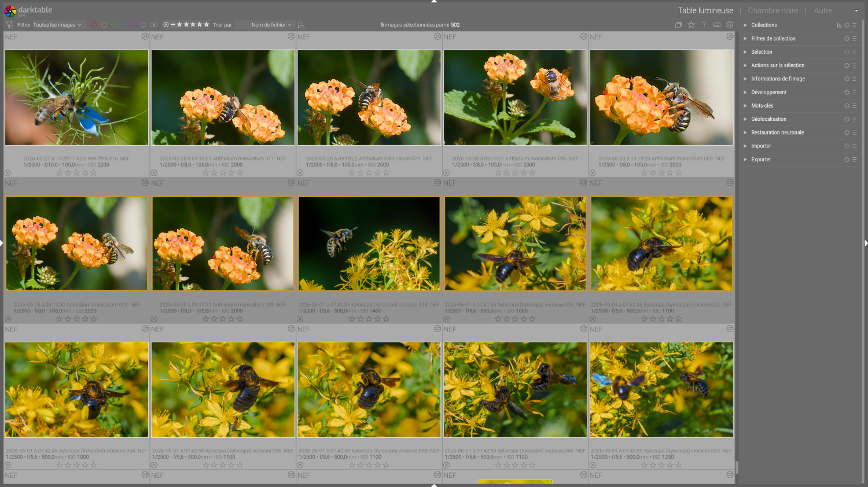Toggle the grey color label filter
This screenshot has width=868, height=487.
click(144, 25)
